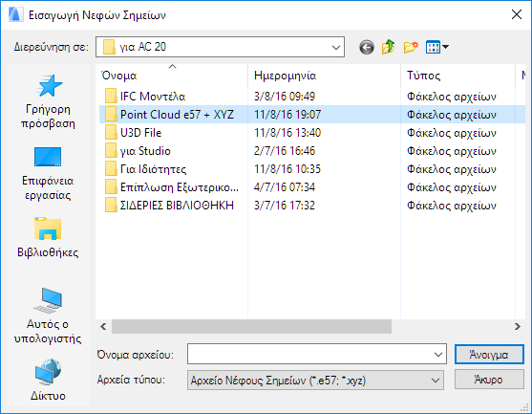Open Γρήγορη πρόσβαση in the sidebar
532x414 pixels.
[x=48, y=102]
